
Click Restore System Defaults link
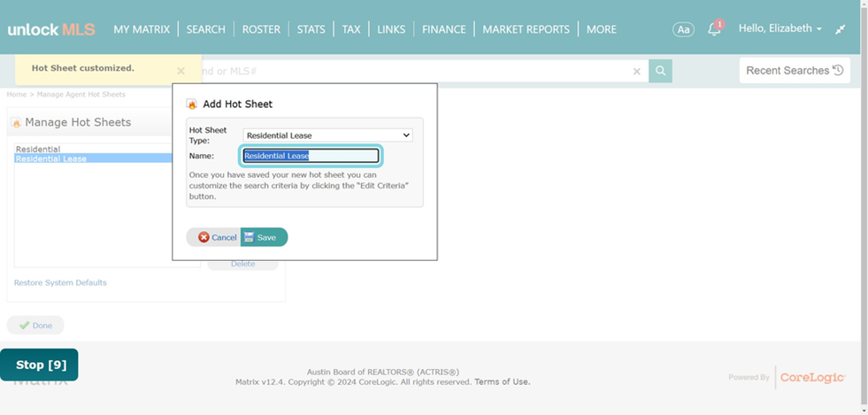click(60, 283)
